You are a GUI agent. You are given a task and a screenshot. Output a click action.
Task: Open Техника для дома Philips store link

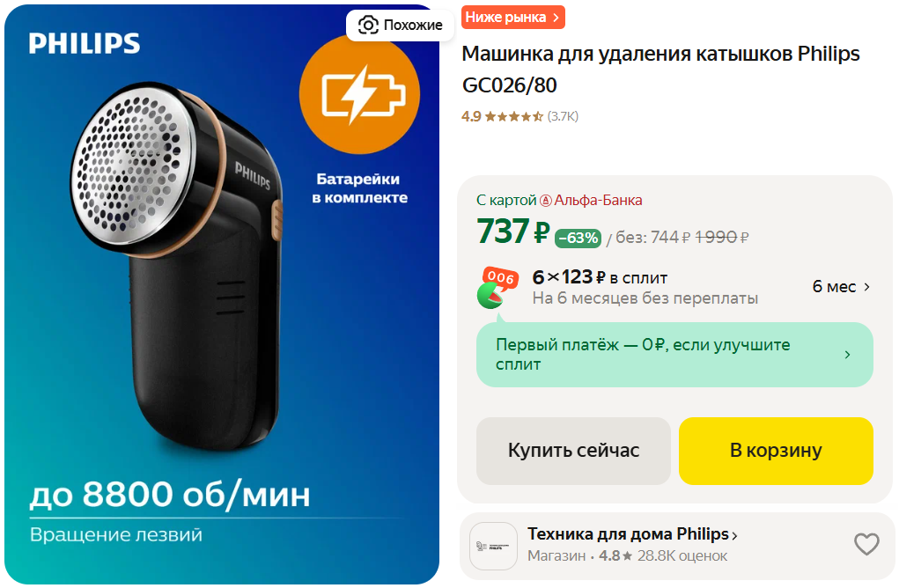pyautogui.click(x=632, y=534)
